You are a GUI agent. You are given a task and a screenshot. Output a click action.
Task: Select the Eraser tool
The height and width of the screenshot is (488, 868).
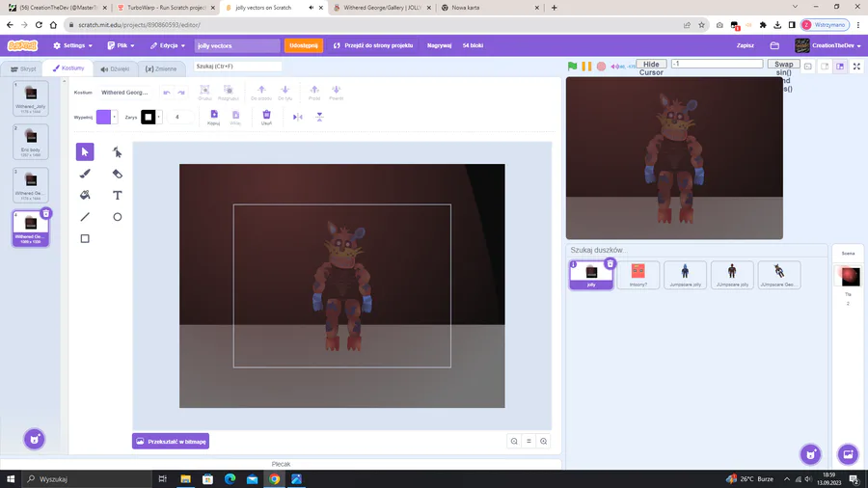117,174
